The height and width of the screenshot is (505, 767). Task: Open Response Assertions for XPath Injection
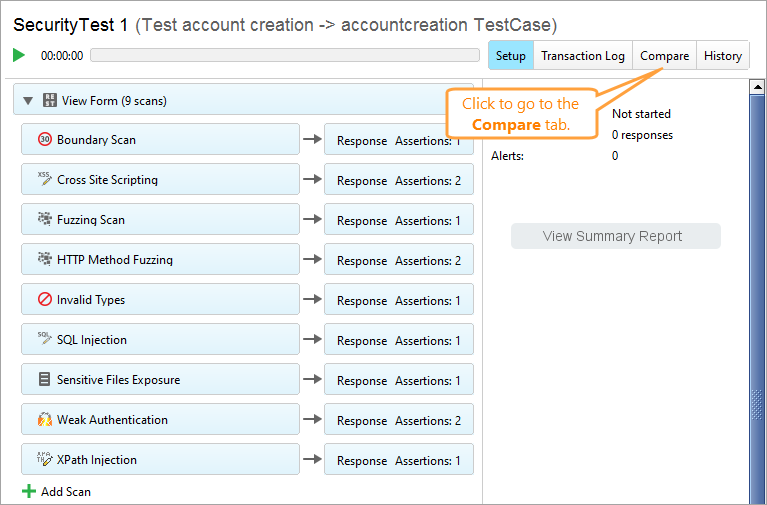coord(399,460)
